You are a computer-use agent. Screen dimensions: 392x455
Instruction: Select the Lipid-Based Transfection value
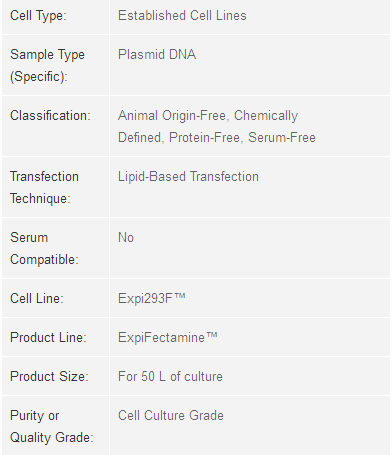188,177
